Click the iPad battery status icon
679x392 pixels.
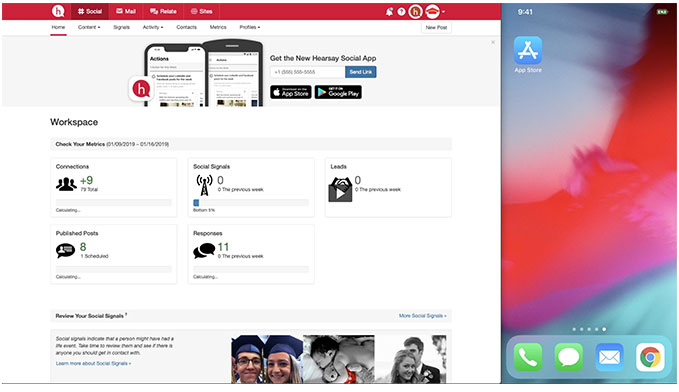(662, 12)
